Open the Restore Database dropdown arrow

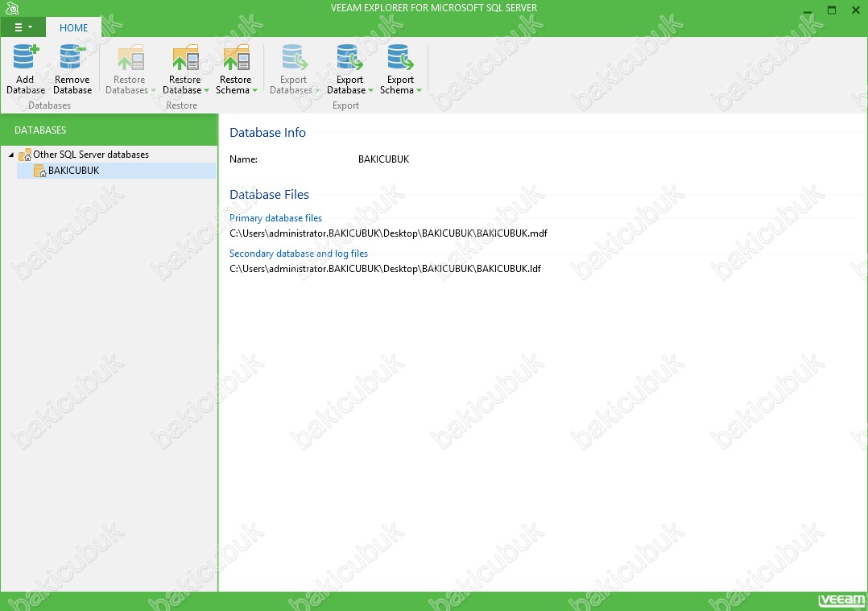point(206,91)
